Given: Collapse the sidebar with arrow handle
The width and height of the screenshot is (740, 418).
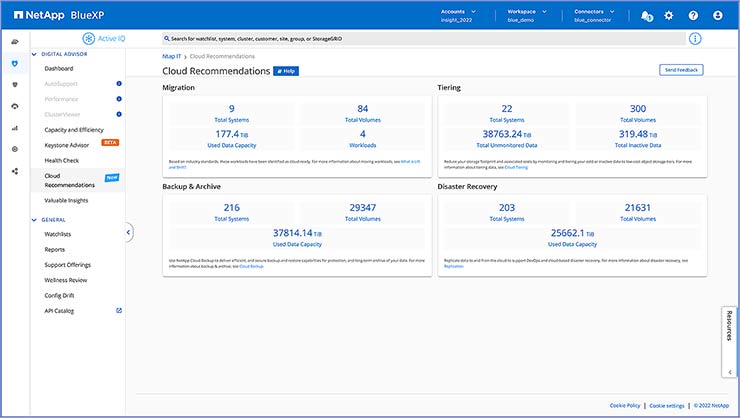Looking at the screenshot, I should (x=128, y=232).
